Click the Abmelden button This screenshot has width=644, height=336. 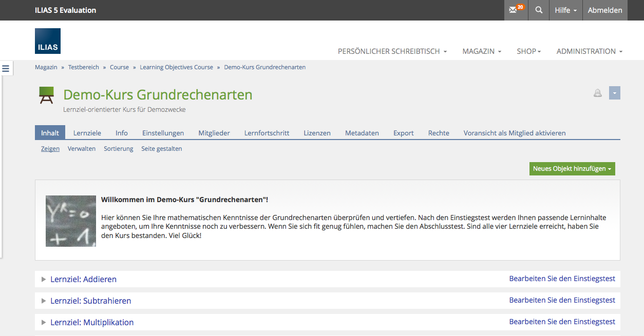[604, 10]
